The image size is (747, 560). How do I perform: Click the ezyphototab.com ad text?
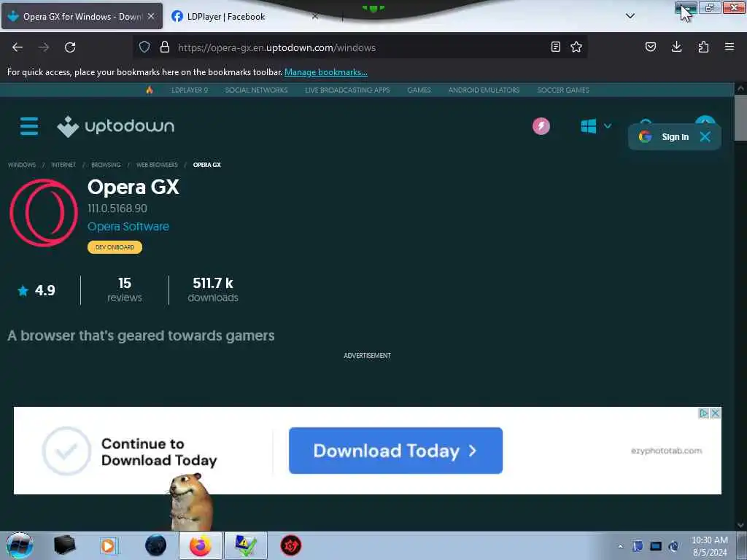click(667, 451)
